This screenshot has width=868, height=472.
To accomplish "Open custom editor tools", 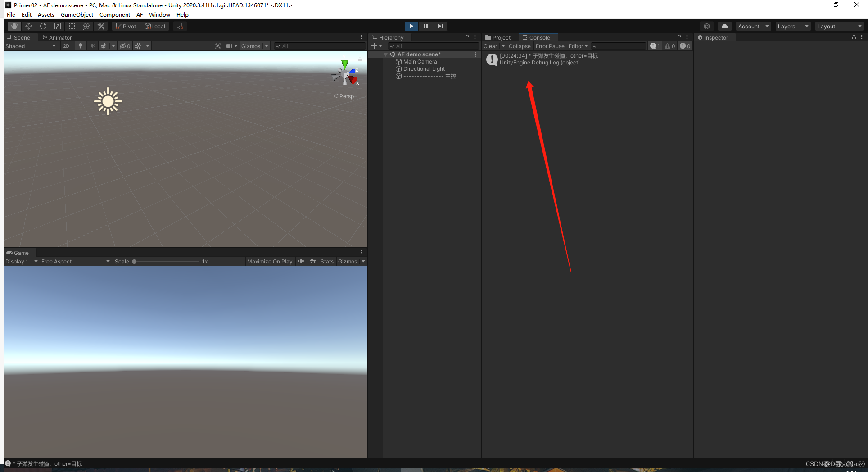I will tap(101, 26).
